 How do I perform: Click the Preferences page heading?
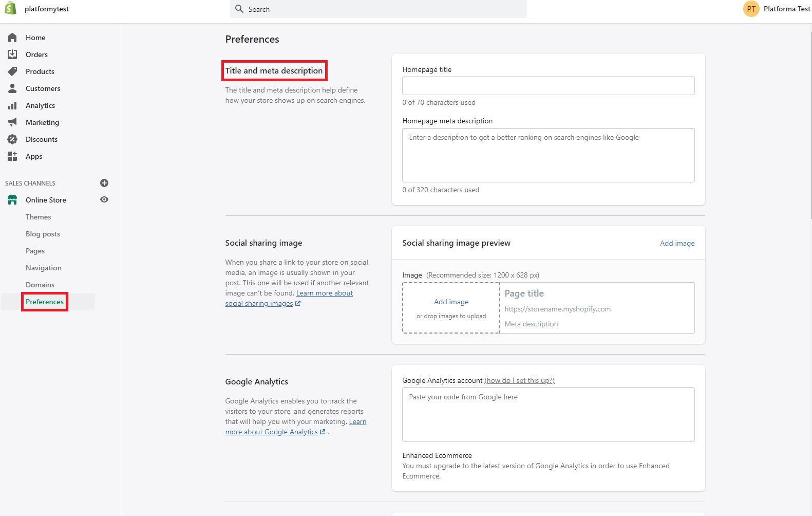point(252,39)
